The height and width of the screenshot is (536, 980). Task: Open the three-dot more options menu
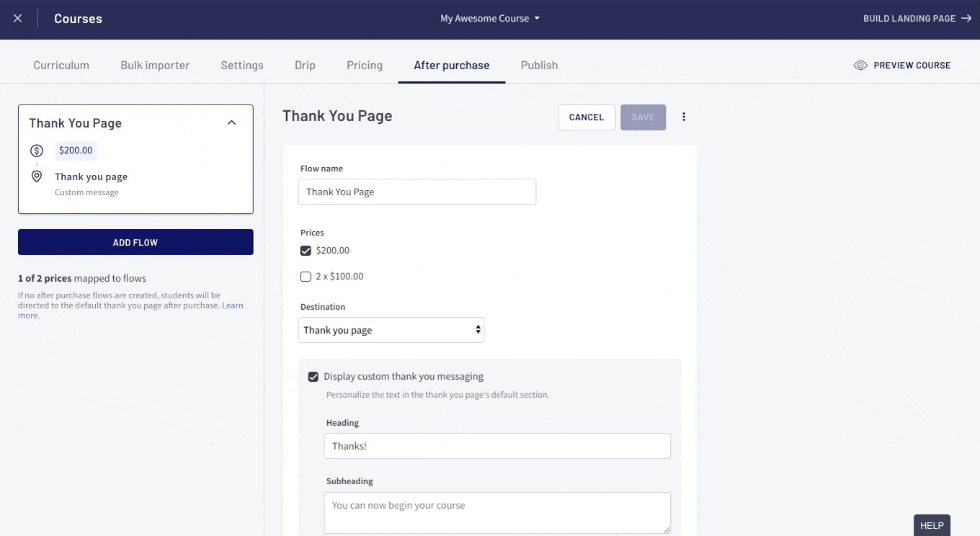683,117
